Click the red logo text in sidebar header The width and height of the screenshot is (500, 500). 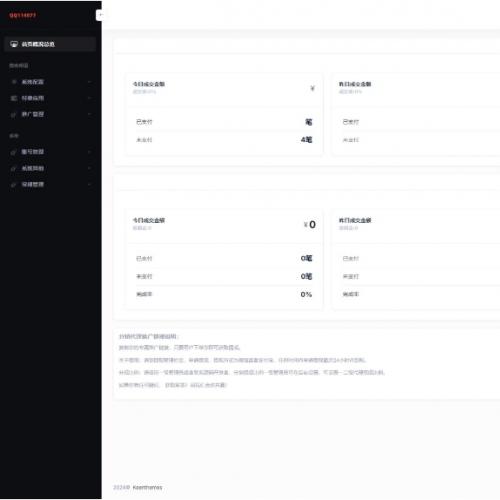[22, 15]
